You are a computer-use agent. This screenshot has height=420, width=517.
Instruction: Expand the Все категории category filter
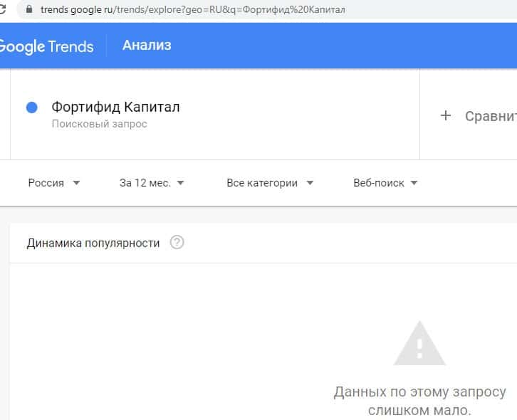click(x=270, y=183)
